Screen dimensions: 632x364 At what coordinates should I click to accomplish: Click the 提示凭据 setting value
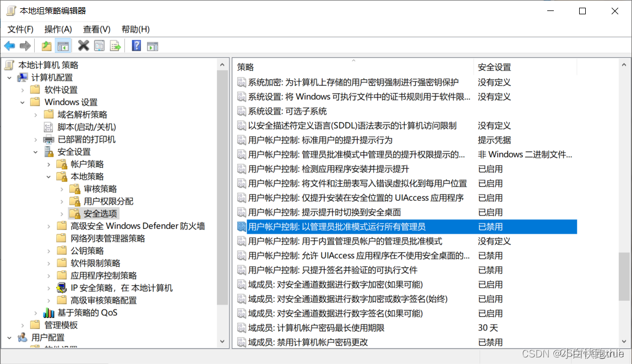(494, 140)
